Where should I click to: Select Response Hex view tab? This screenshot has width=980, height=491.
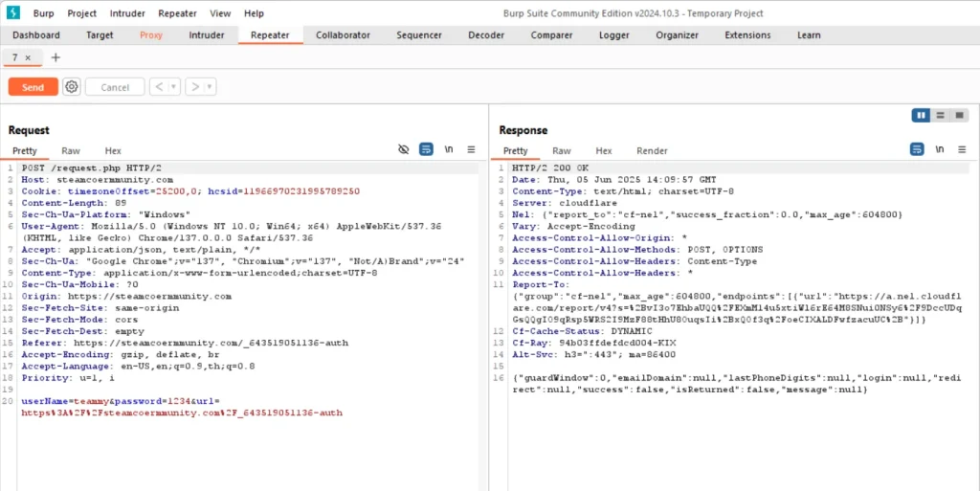(x=604, y=150)
